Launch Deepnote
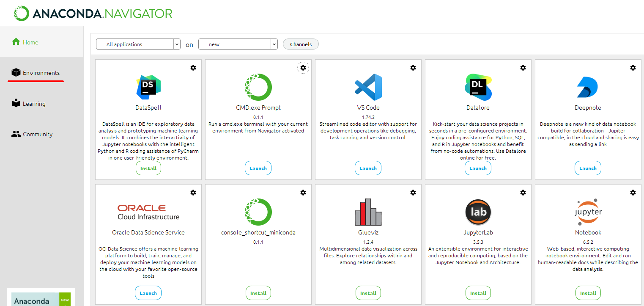This screenshot has width=644, height=306. (588, 168)
